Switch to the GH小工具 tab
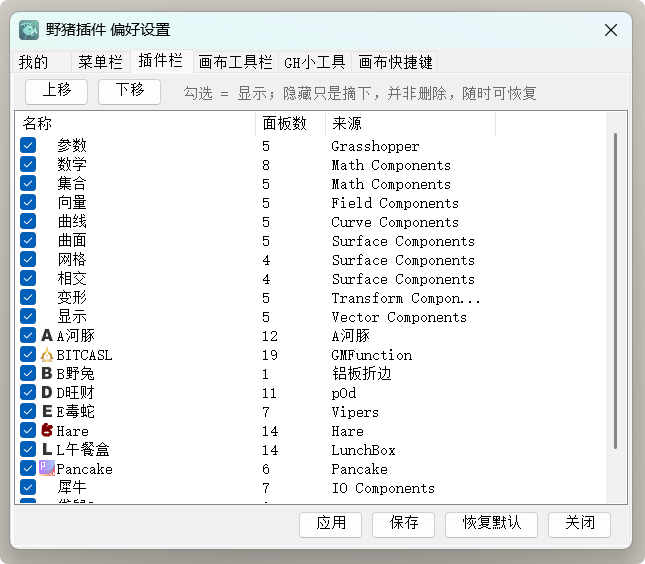The image size is (645, 564). [x=315, y=62]
